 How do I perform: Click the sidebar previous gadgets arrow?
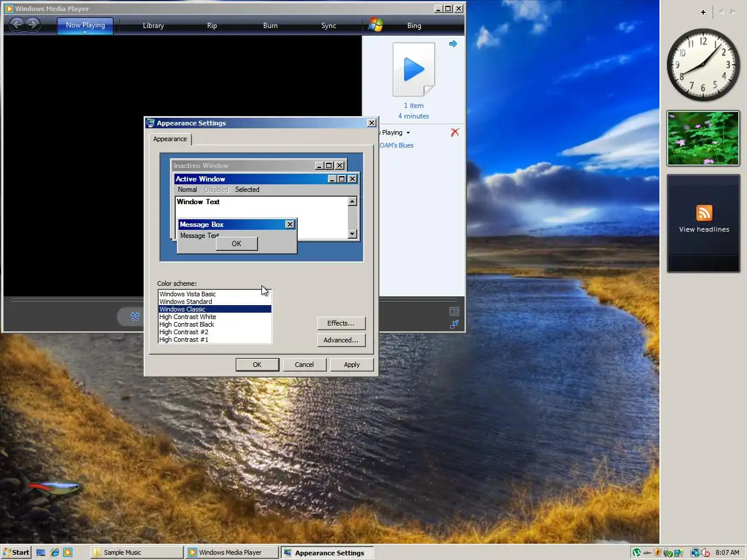pos(721,12)
